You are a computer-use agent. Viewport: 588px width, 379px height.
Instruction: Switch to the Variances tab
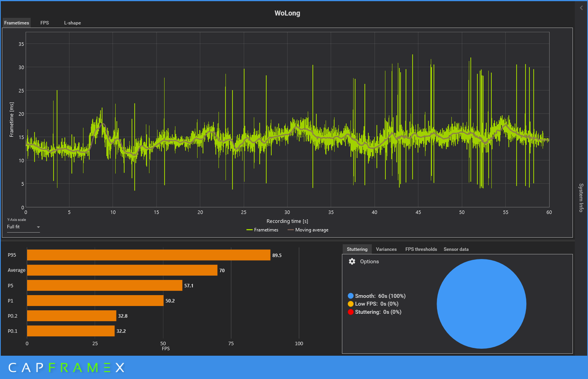(386, 249)
